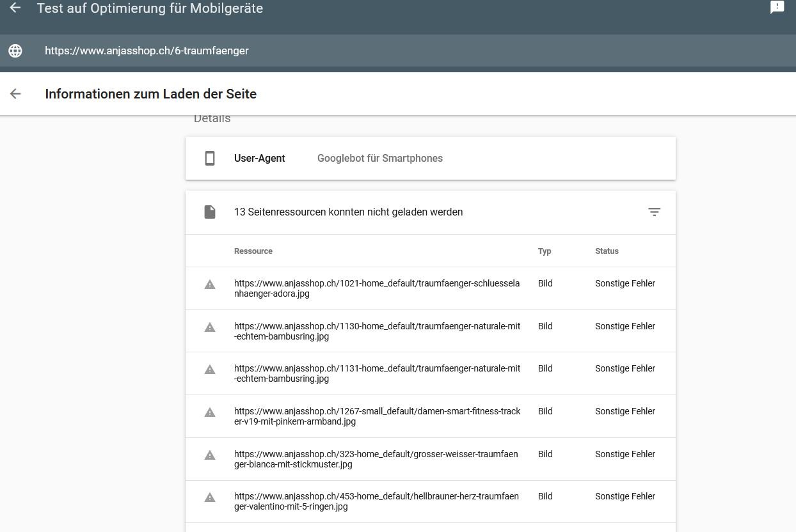
Task: Click the Ressource column header
Action: point(253,251)
